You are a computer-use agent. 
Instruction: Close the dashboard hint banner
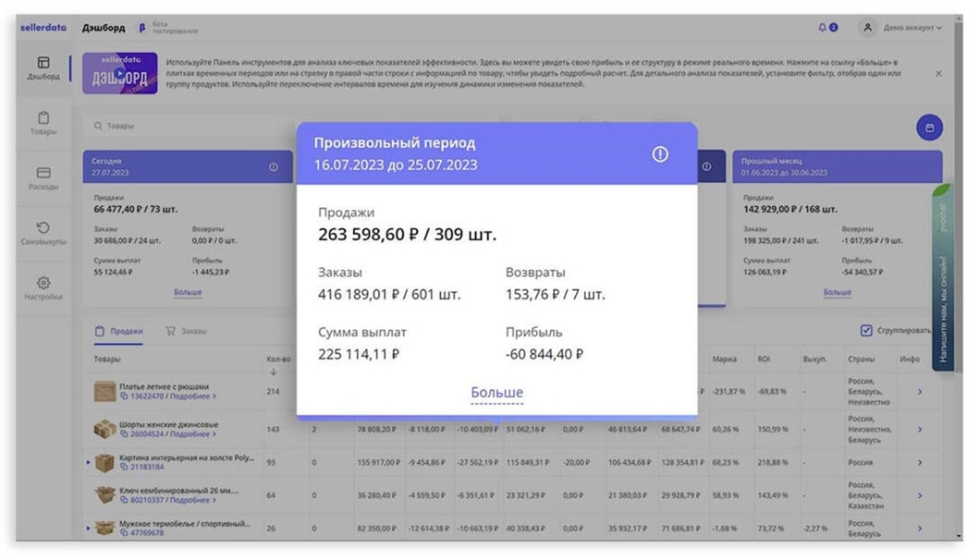click(x=938, y=73)
